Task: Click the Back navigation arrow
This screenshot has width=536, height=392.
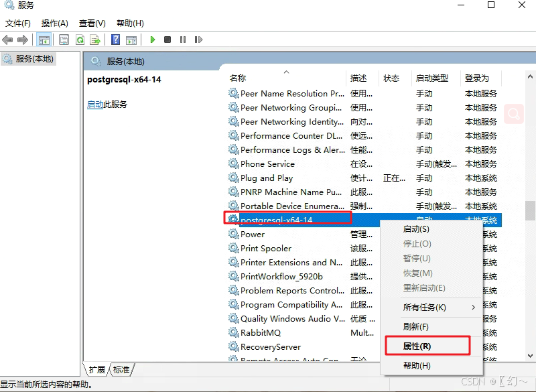Action: coord(8,39)
